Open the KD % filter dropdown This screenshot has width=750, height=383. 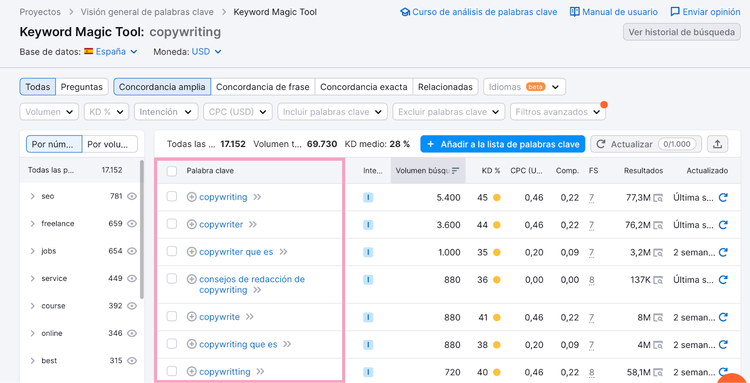[106, 112]
